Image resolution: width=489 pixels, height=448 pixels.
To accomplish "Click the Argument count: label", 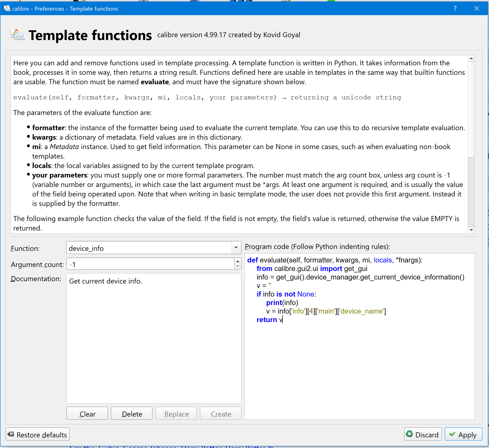I will point(37,265).
